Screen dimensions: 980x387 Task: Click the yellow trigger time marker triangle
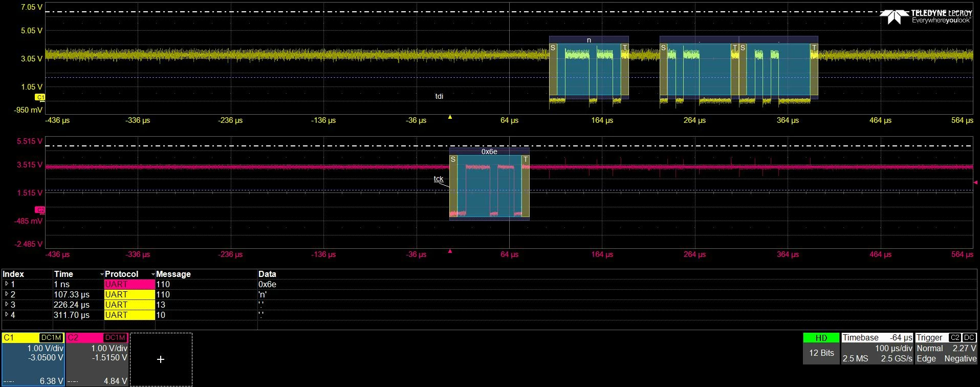click(450, 117)
